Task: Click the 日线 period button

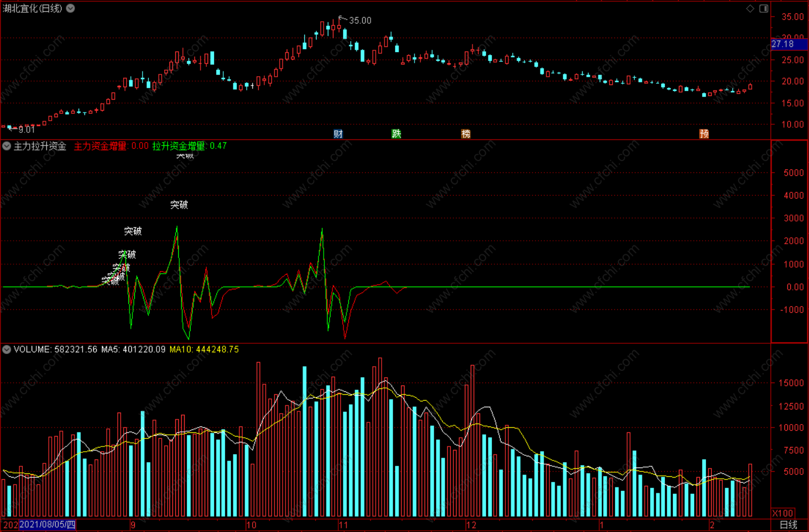Action: click(788, 525)
